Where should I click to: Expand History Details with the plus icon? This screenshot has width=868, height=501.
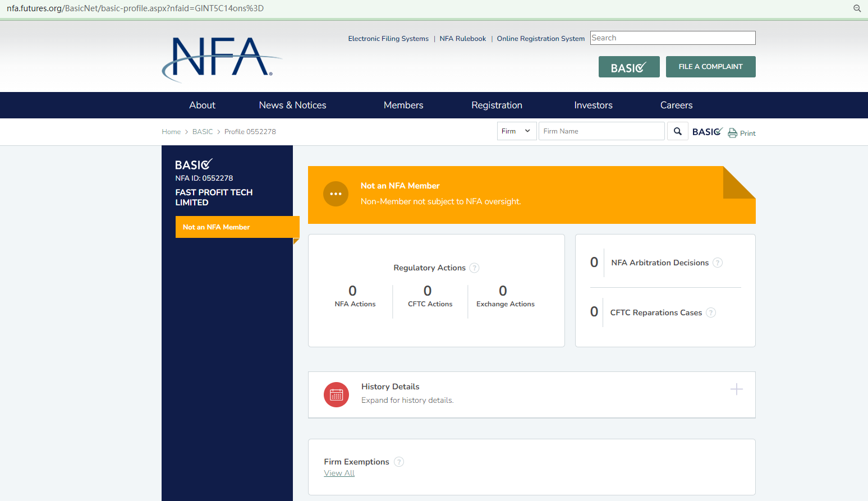(x=736, y=389)
